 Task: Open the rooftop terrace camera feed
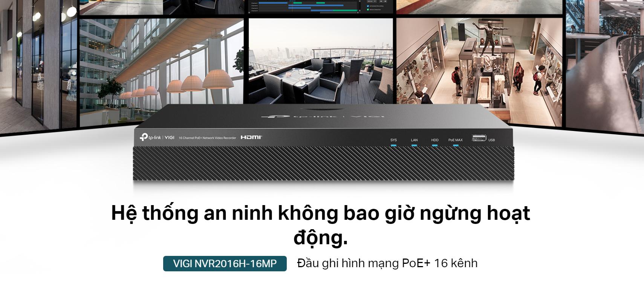point(321,60)
